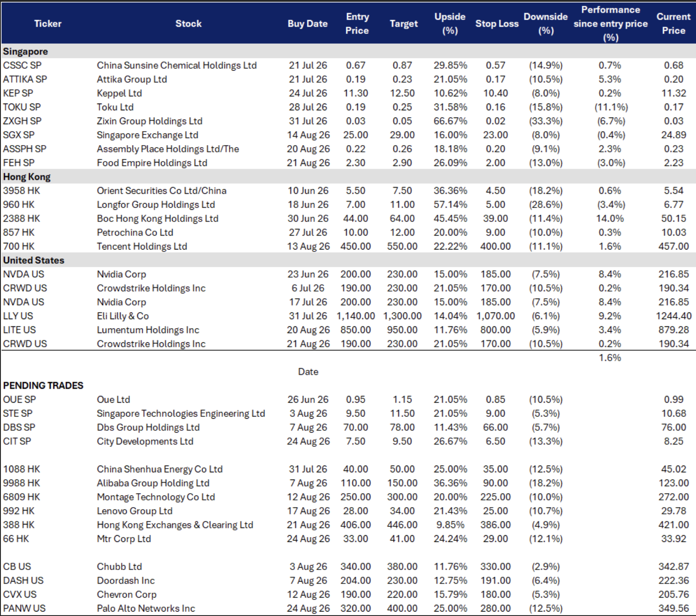Select Longfor Group Holdings Ltd name

point(156,204)
